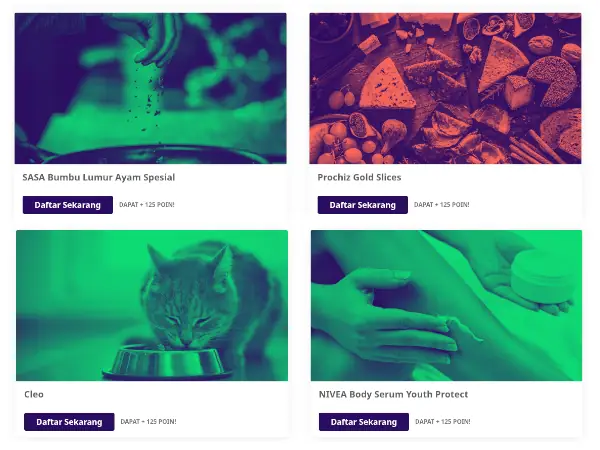Click Daftar Sekarang under SASA Bumbu Lumur
Viewport: 600px width, 450px height.
(68, 205)
